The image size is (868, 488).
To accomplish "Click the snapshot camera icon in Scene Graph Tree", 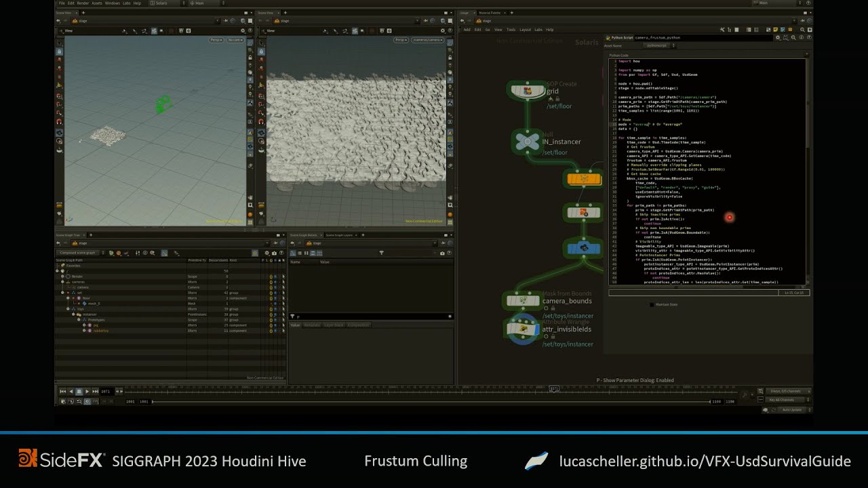I will [x=274, y=253].
